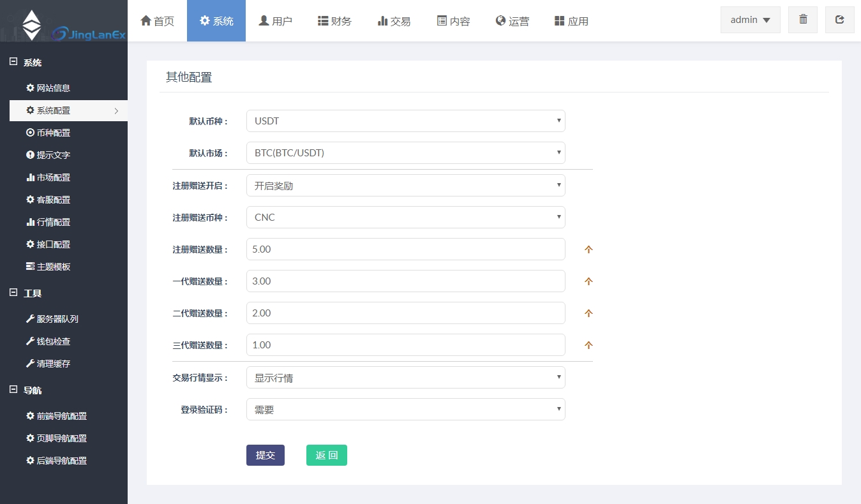Open 客服配置 in the sidebar
861x504 pixels.
tap(48, 200)
